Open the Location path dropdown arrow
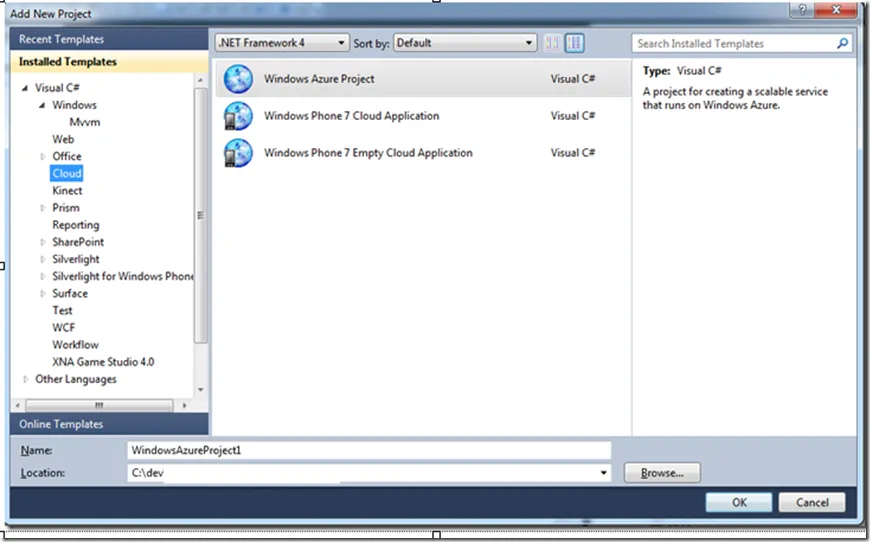 click(x=603, y=473)
